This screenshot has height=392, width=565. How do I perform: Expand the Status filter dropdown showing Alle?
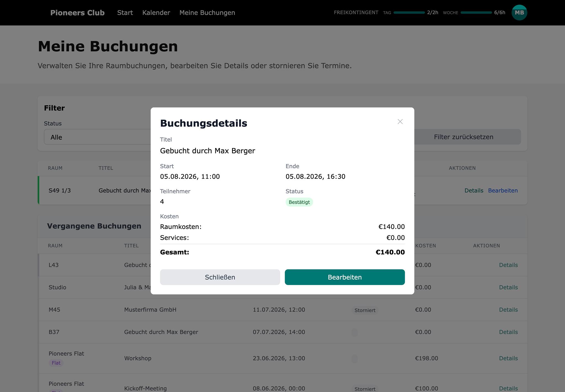coord(97,137)
